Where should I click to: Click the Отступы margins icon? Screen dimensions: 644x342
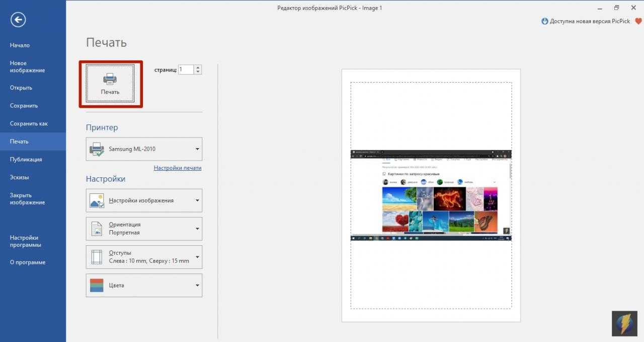point(97,257)
